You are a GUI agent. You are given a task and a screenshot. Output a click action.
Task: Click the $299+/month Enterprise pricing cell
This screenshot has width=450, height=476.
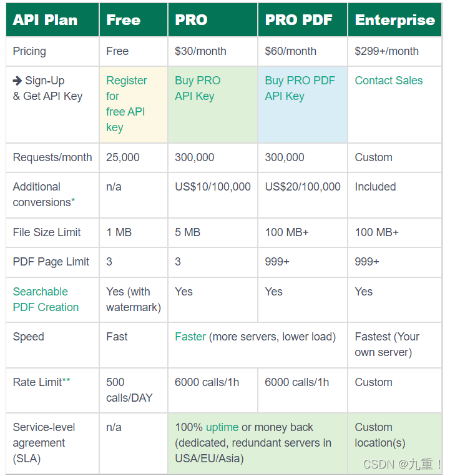[395, 51]
